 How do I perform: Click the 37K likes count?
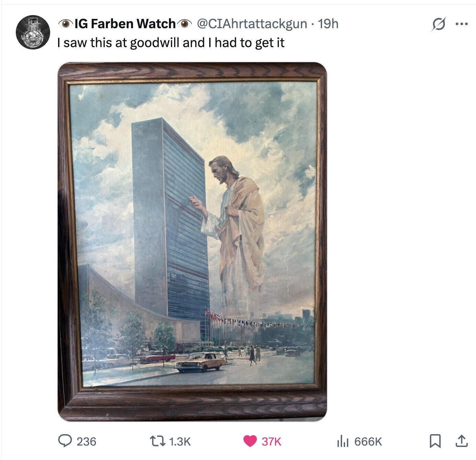pos(271,441)
